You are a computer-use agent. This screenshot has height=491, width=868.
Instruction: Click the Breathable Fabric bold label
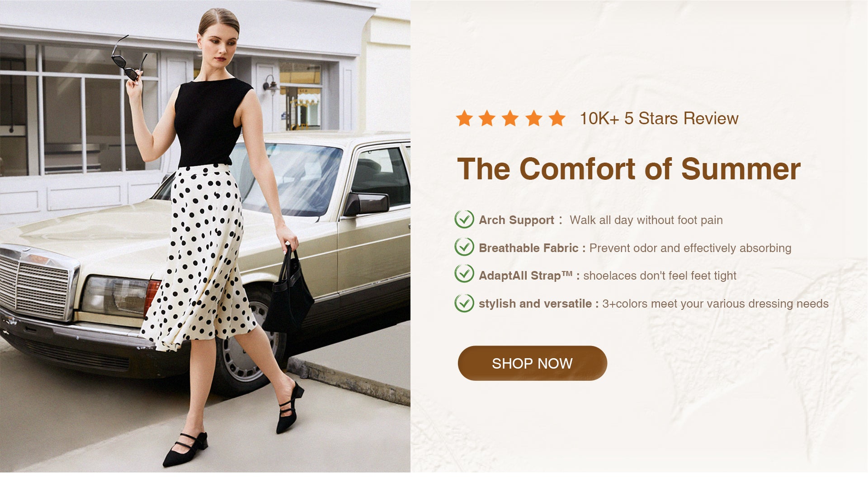coord(528,248)
